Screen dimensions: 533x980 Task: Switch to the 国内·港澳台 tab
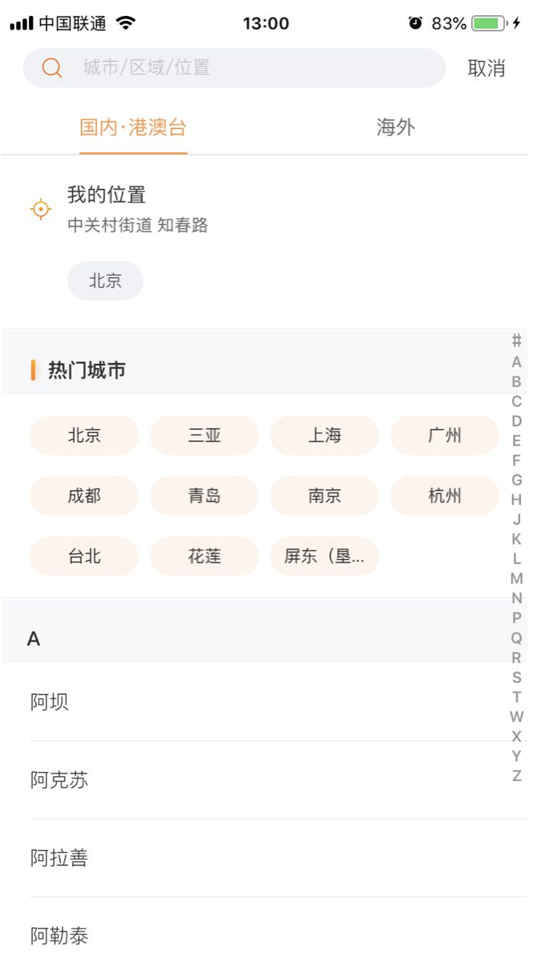pos(133,128)
